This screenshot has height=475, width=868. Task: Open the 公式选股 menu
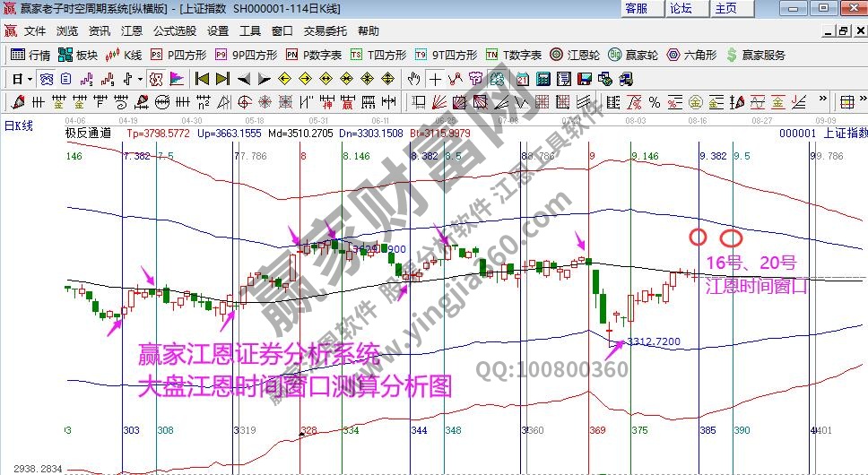click(x=174, y=30)
